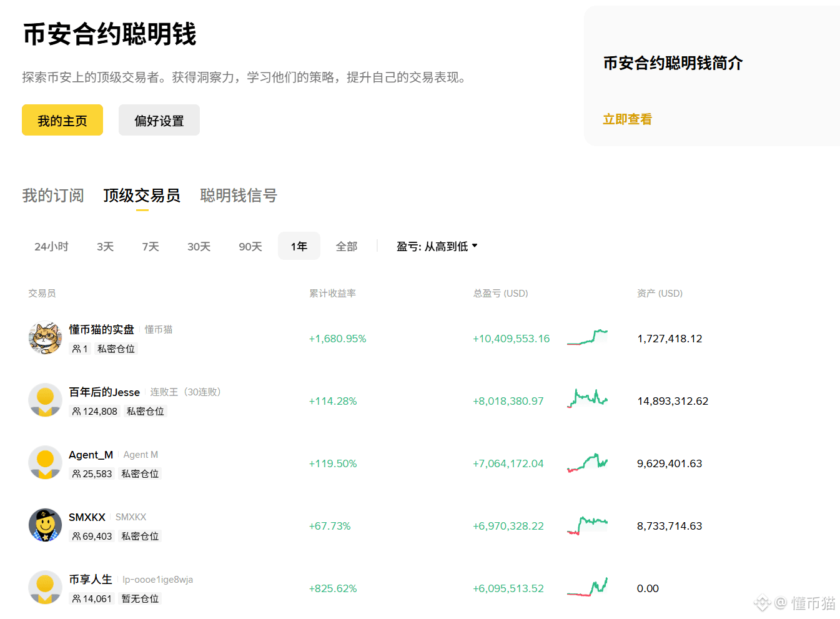Click the 总盈亏 (USD) column header
This screenshot has width=840, height=619.
pyautogui.click(x=501, y=293)
